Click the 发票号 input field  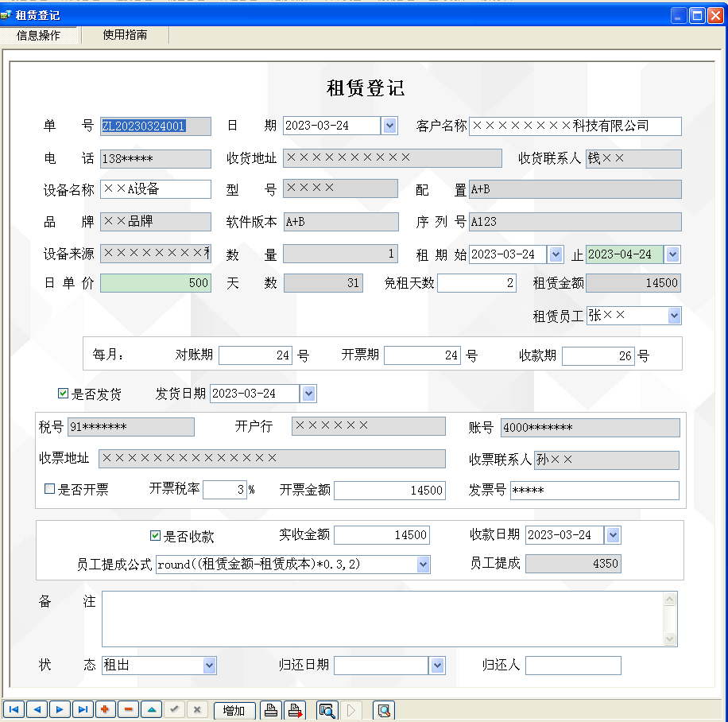pyautogui.click(x=594, y=491)
